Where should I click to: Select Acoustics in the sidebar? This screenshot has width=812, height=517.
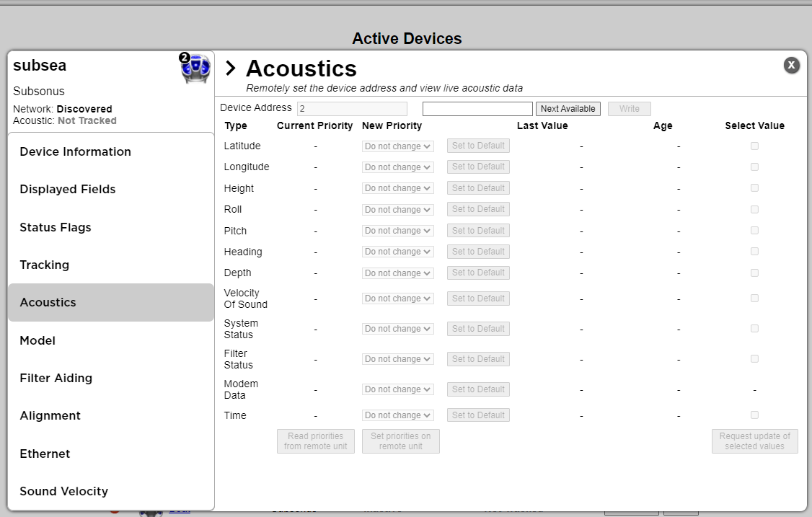tap(111, 303)
